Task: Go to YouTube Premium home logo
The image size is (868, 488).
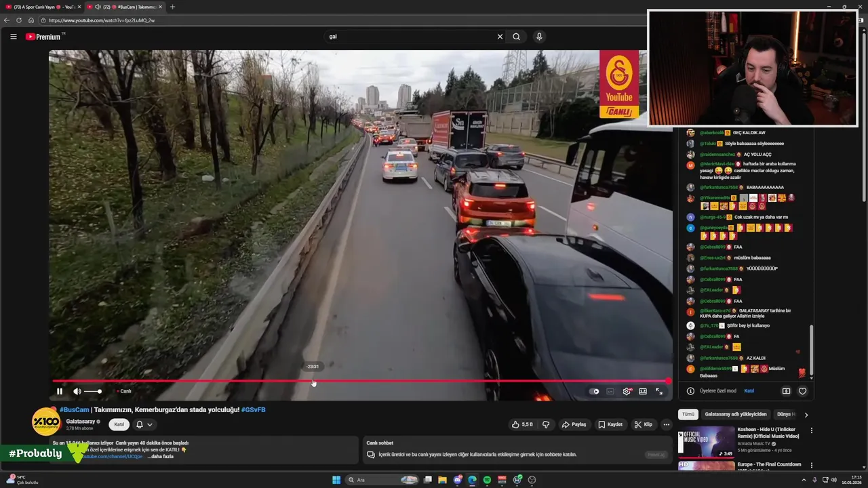Action: (44, 37)
